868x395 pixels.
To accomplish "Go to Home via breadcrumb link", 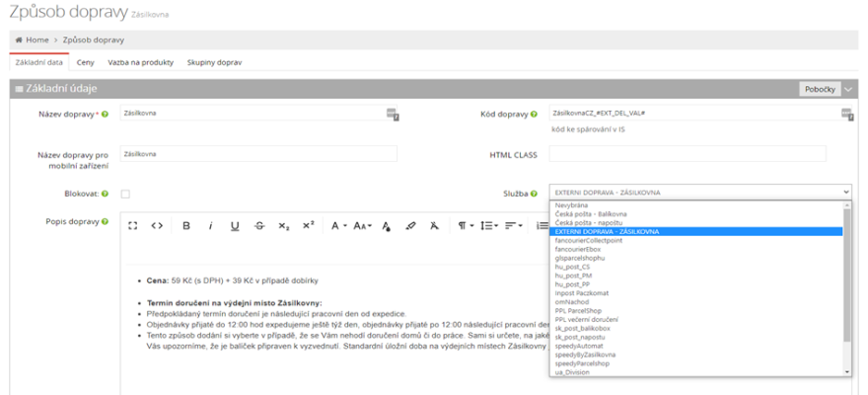I will click(x=37, y=39).
